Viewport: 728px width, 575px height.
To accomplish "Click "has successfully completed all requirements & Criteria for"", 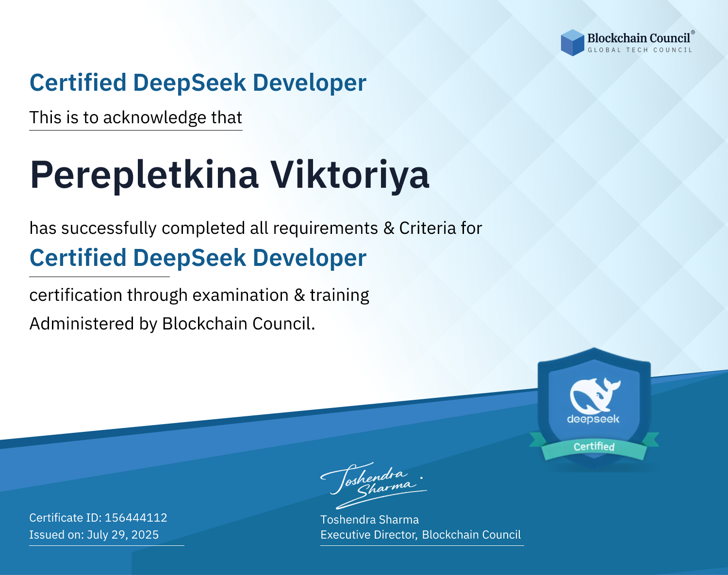I will (x=256, y=228).
